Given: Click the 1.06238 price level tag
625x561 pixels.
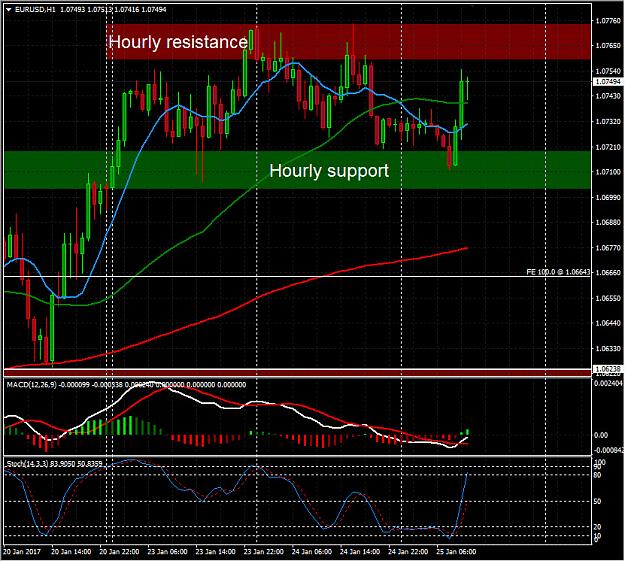Looking at the screenshot, I should click(x=608, y=369).
